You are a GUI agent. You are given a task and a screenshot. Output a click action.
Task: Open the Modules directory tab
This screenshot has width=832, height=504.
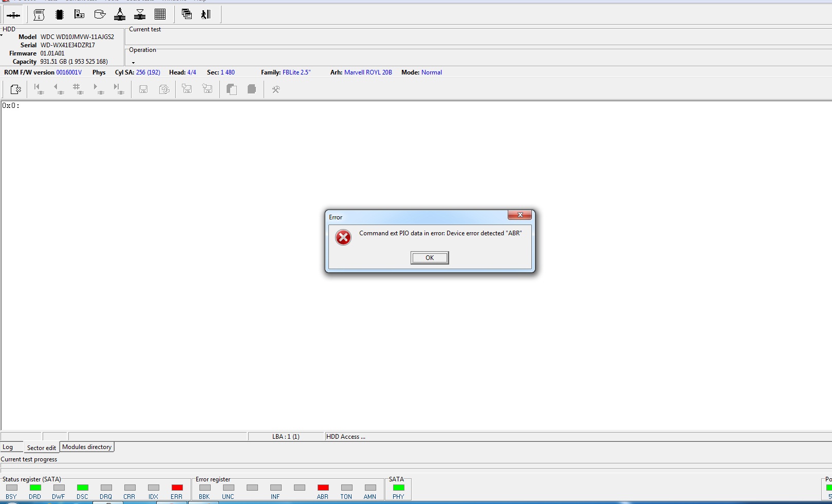87,447
